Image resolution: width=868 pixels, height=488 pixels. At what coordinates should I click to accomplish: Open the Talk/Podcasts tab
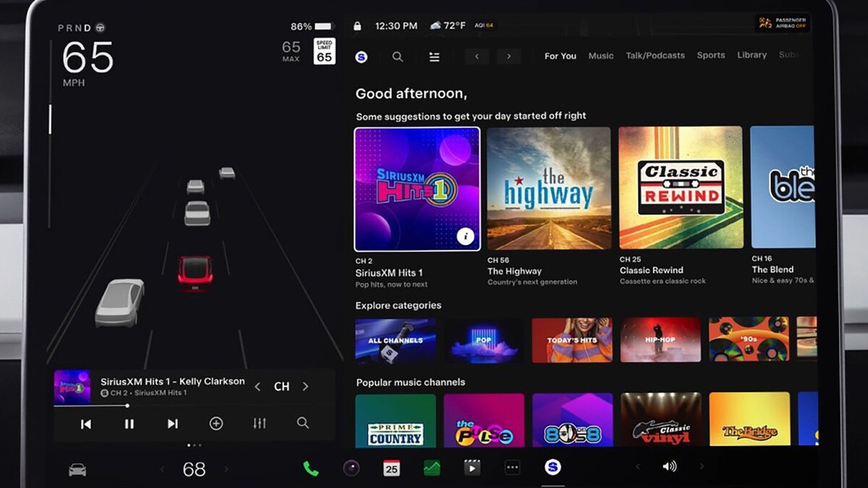[x=655, y=56]
